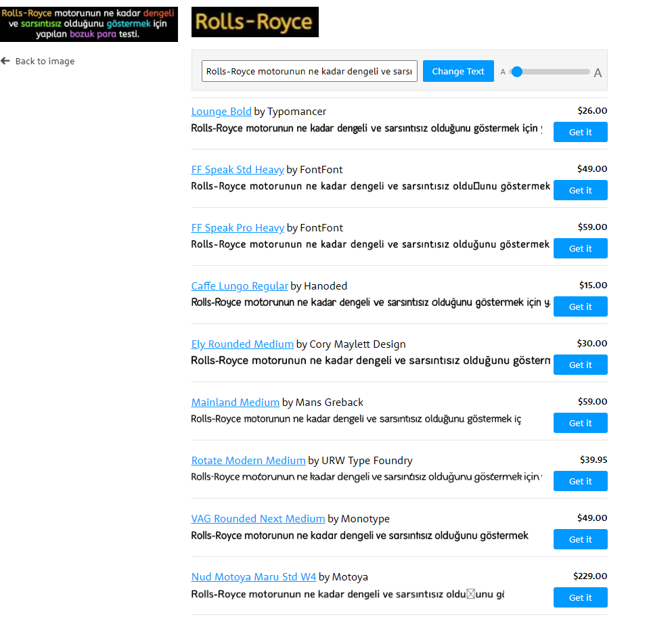The width and height of the screenshot is (672, 617).
Task: Get the VAG Rounded Next Medium font
Action: tap(580, 539)
